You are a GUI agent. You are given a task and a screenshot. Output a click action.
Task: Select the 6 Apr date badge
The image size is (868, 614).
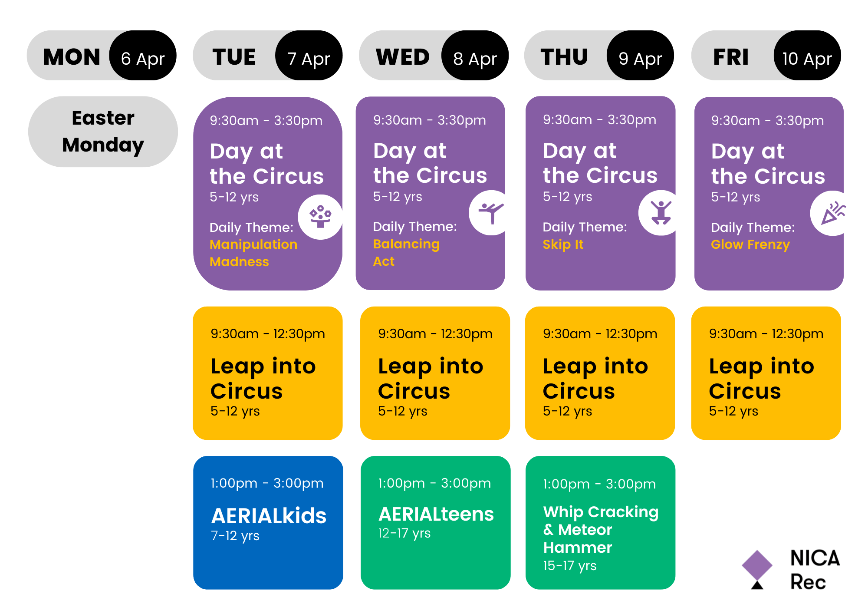(143, 56)
